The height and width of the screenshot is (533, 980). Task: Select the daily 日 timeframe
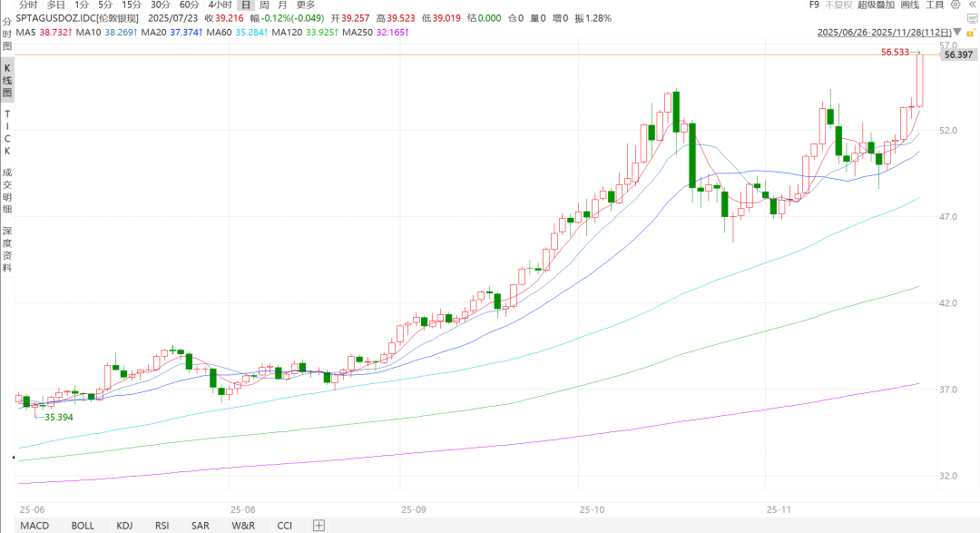coord(246,5)
